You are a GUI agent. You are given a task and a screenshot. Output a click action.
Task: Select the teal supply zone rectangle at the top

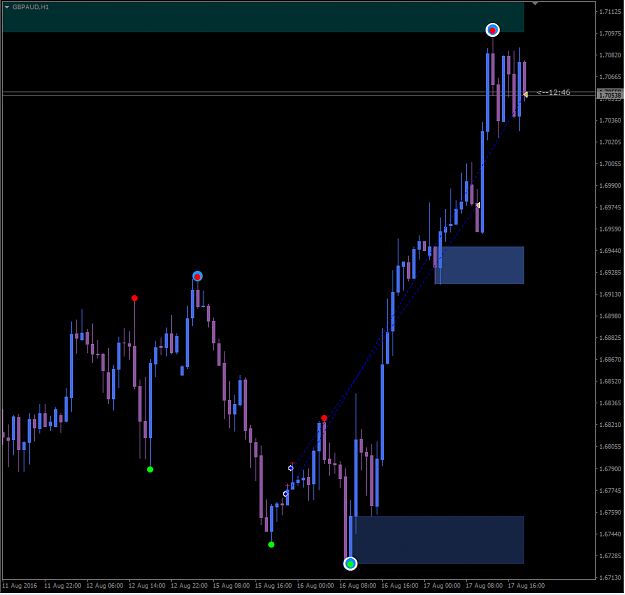coord(263,17)
